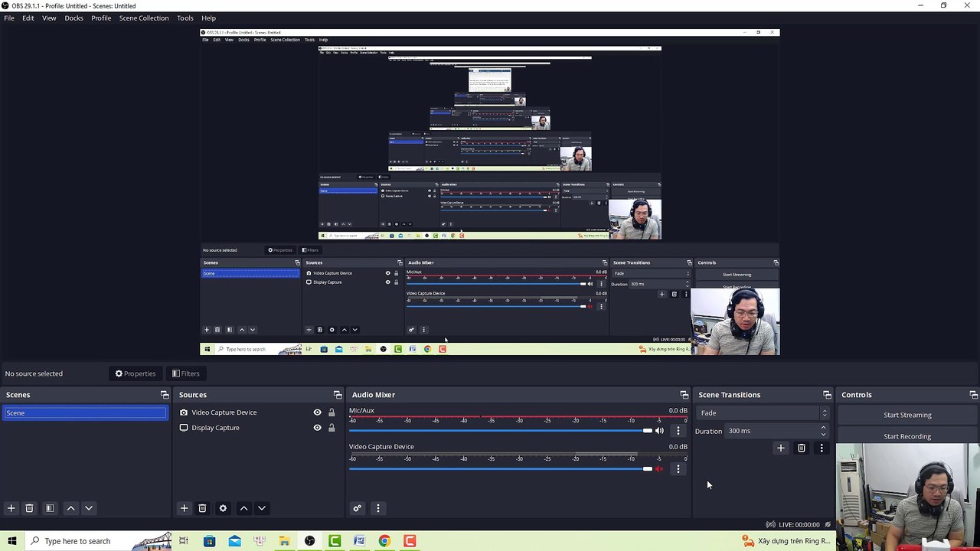Open the Tools menu
The image size is (980, 551).
tap(185, 18)
